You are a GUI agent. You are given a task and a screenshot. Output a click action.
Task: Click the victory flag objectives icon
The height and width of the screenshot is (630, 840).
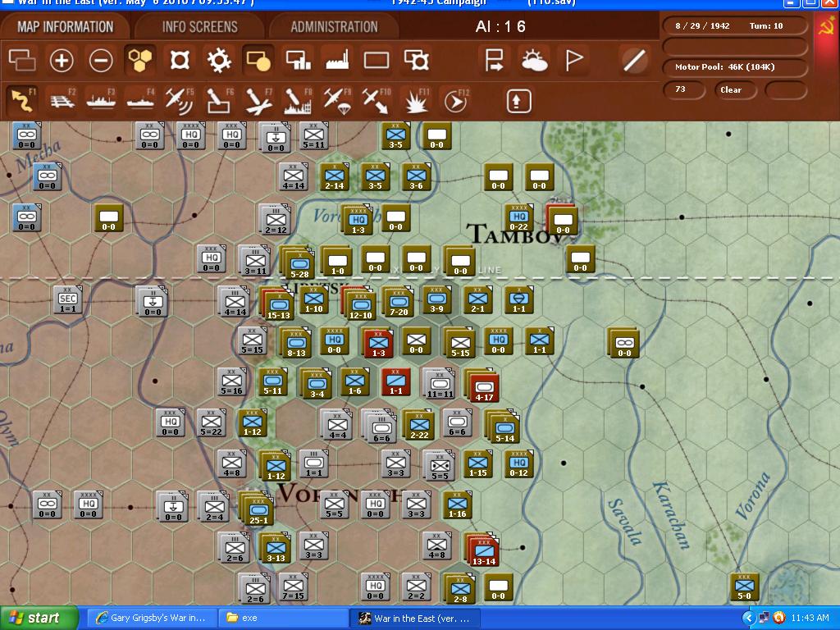574,62
